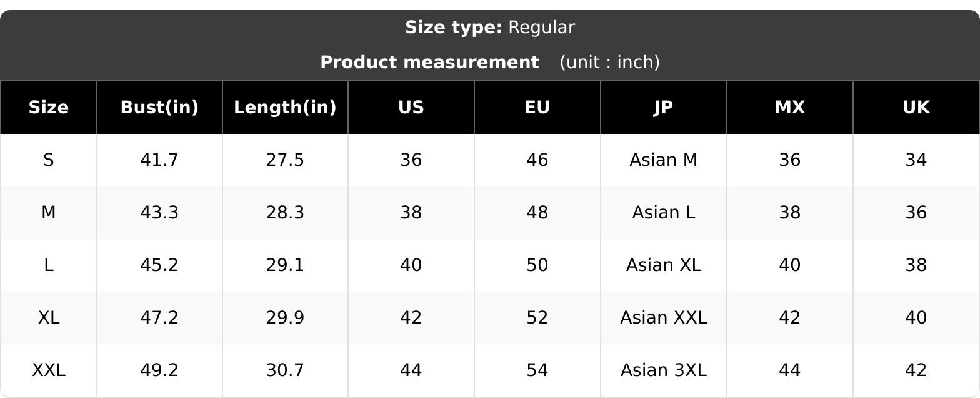Screen dimensions: 980x398
Task: Click the Asian M cell
Action: (664, 160)
